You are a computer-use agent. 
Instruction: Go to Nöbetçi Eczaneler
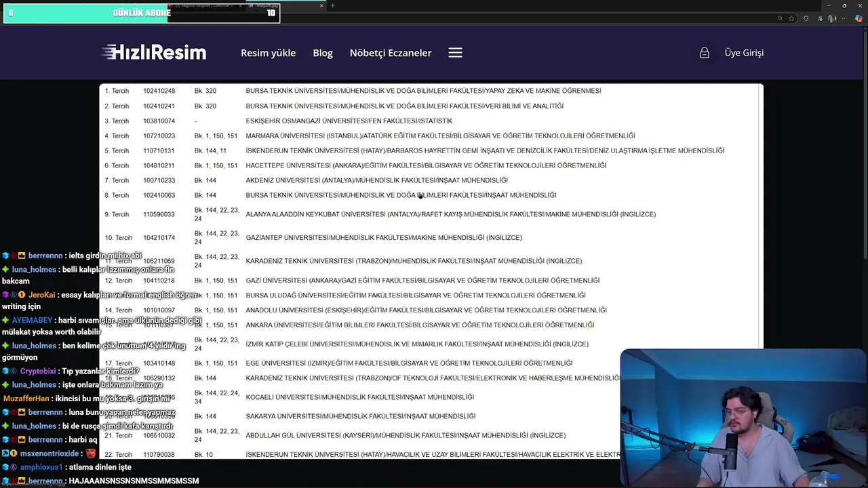click(x=391, y=53)
